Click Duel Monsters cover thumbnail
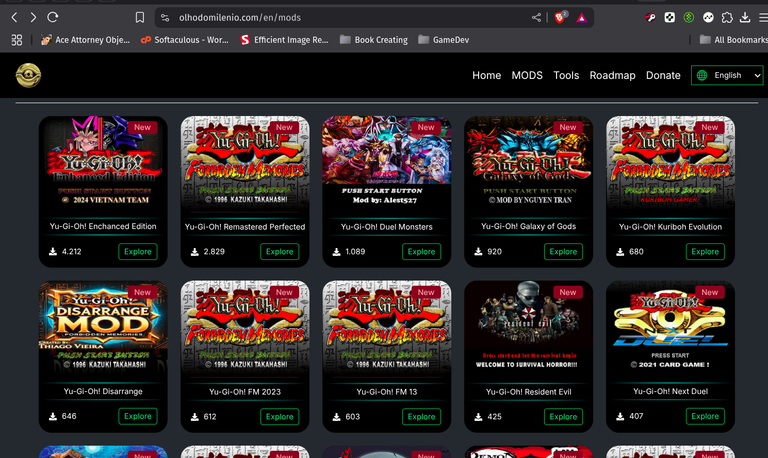This screenshot has height=458, width=768. tap(386, 163)
